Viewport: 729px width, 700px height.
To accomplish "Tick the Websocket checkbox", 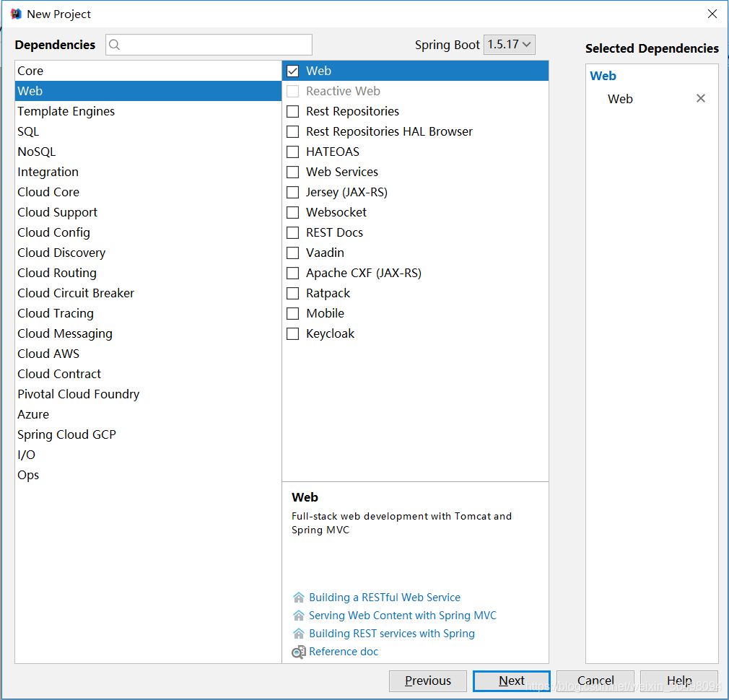I will tap(292, 212).
